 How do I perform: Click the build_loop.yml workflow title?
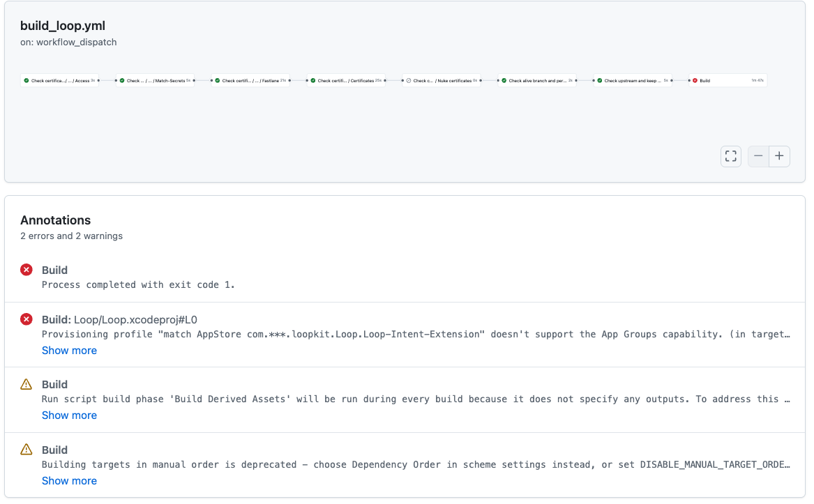click(x=63, y=25)
